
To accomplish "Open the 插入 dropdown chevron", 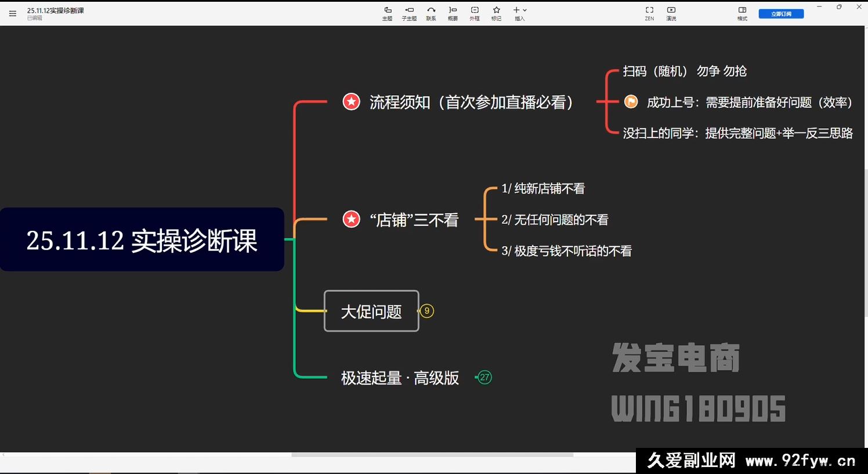I will pyautogui.click(x=524, y=10).
